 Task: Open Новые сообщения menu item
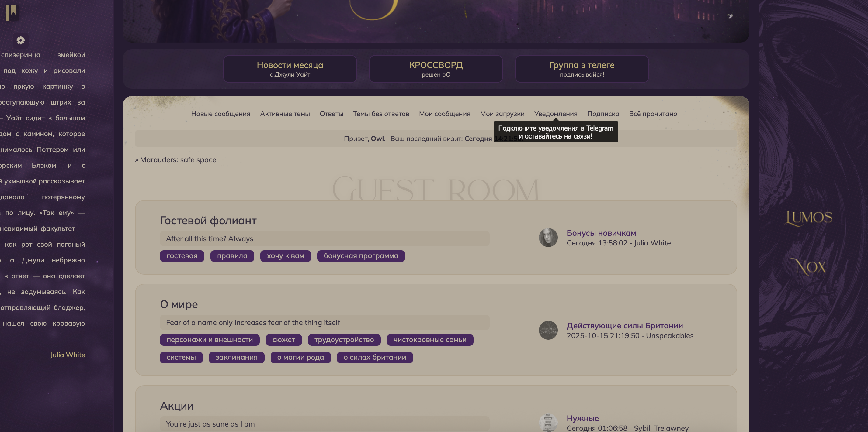220,114
